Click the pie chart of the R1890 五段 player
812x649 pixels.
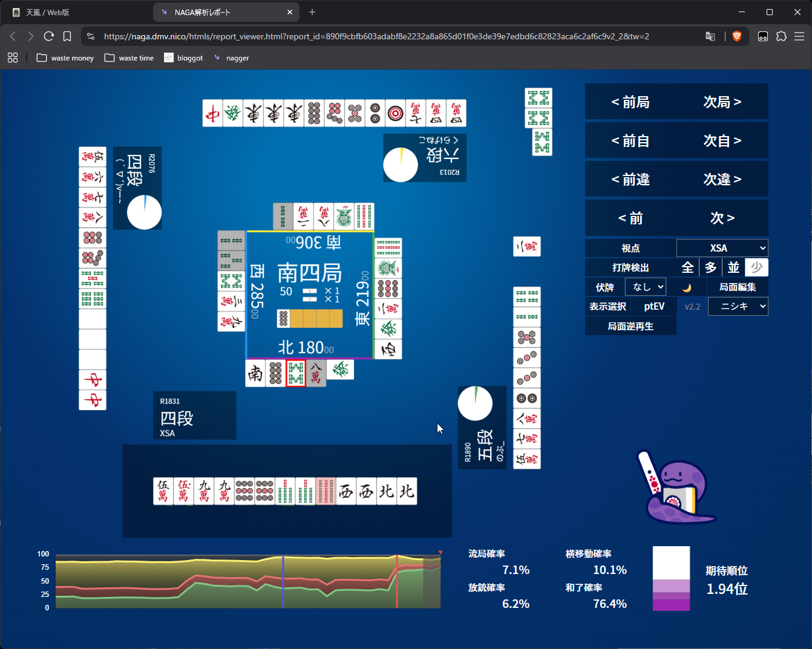(x=475, y=403)
